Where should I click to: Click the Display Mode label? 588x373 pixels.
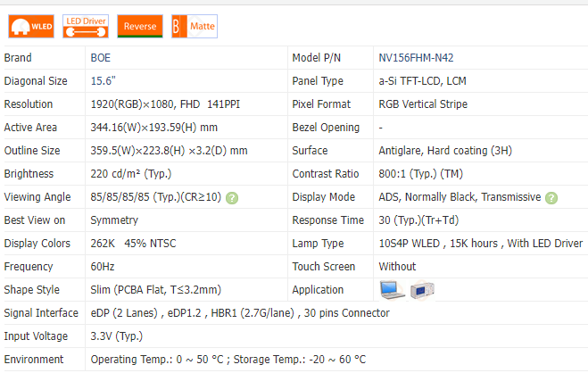[324, 197]
